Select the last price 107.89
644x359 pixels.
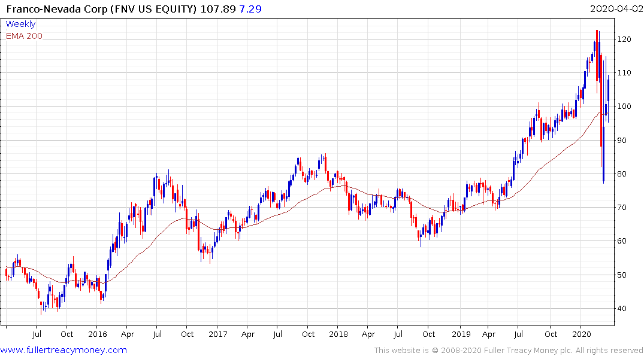pyautogui.click(x=218, y=9)
